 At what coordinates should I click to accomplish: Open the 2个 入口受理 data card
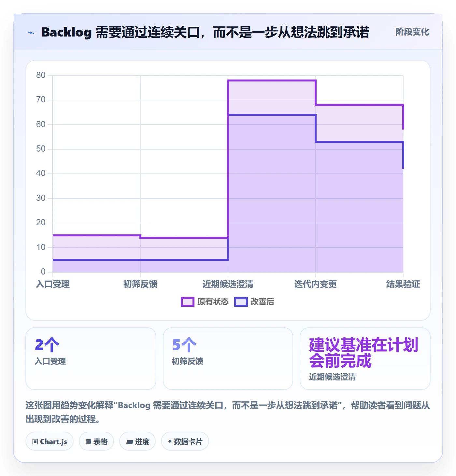pos(91,359)
